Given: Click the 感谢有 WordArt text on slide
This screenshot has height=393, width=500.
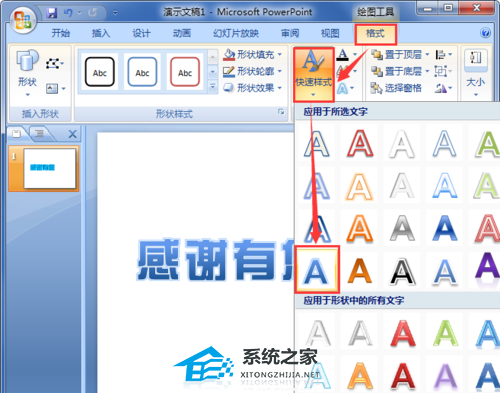Looking at the screenshot, I should click(x=215, y=260).
